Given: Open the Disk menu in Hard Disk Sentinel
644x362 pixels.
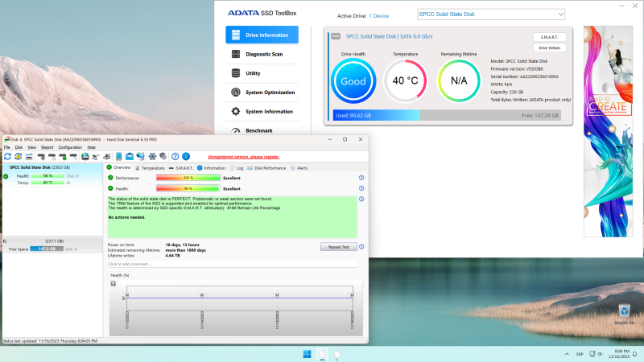Looking at the screenshot, I should pos(19,147).
